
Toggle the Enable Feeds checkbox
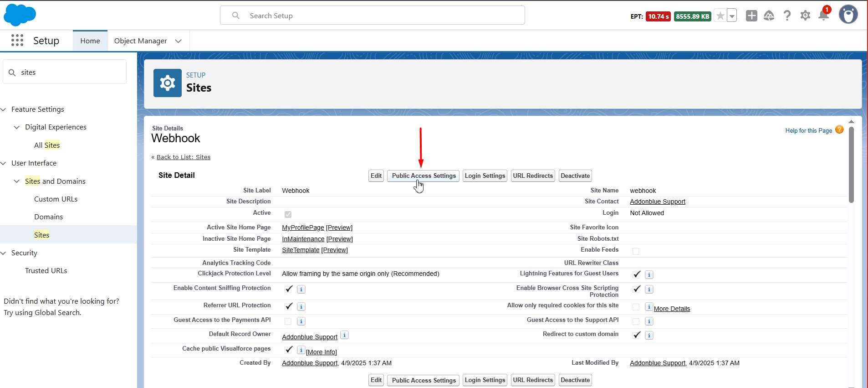[636, 251]
